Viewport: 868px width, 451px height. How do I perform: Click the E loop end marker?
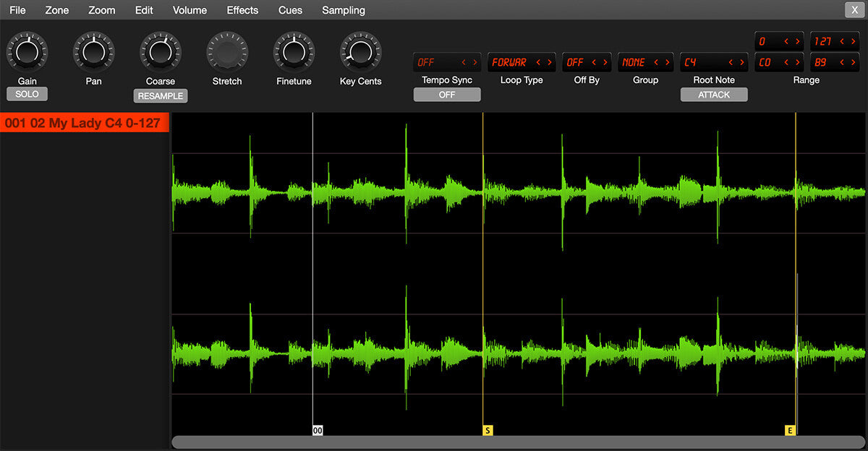click(790, 430)
